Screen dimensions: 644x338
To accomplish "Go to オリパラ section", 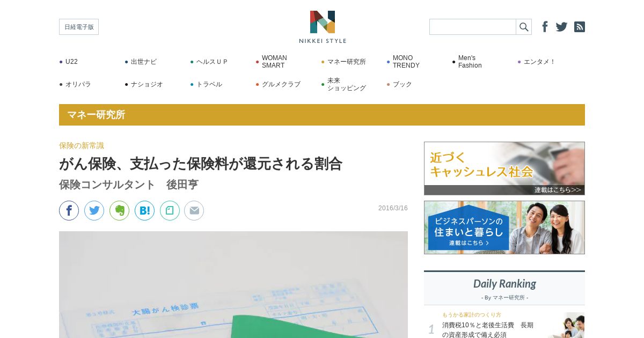I will click(78, 84).
